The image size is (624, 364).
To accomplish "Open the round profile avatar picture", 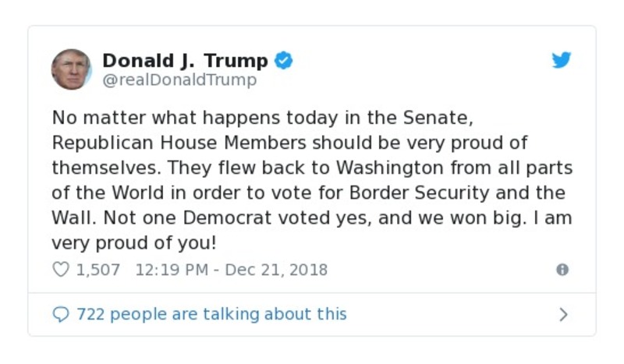I will tap(72, 69).
